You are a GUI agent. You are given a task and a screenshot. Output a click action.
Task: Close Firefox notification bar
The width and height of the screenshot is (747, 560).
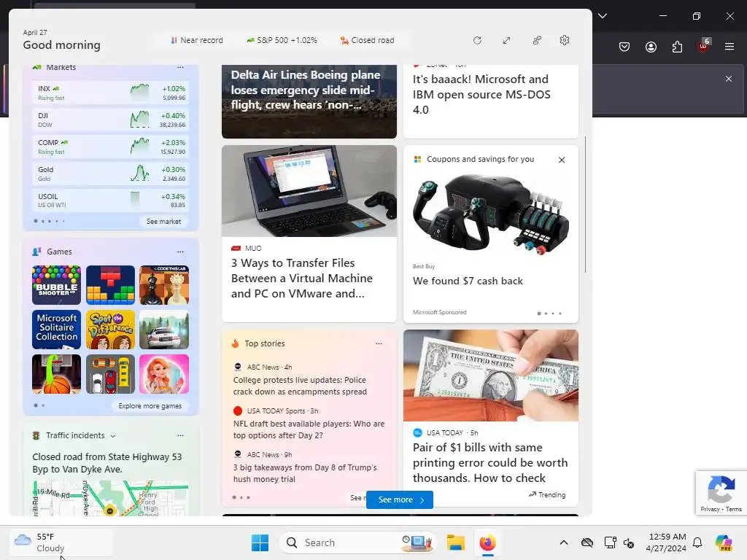click(729, 79)
